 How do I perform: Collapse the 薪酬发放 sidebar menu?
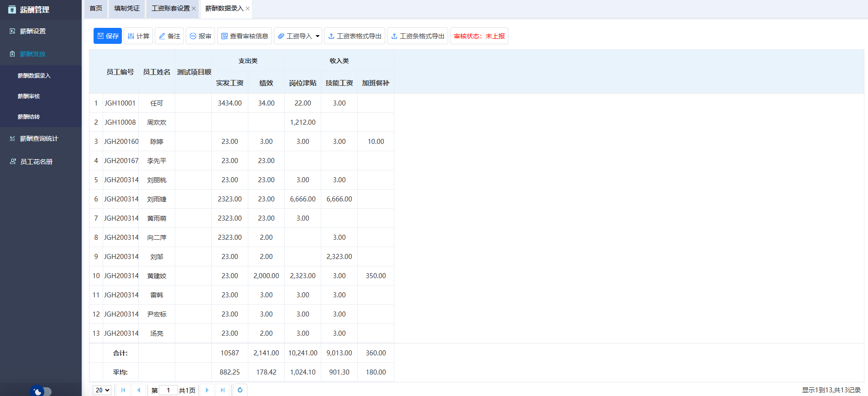[x=41, y=54]
